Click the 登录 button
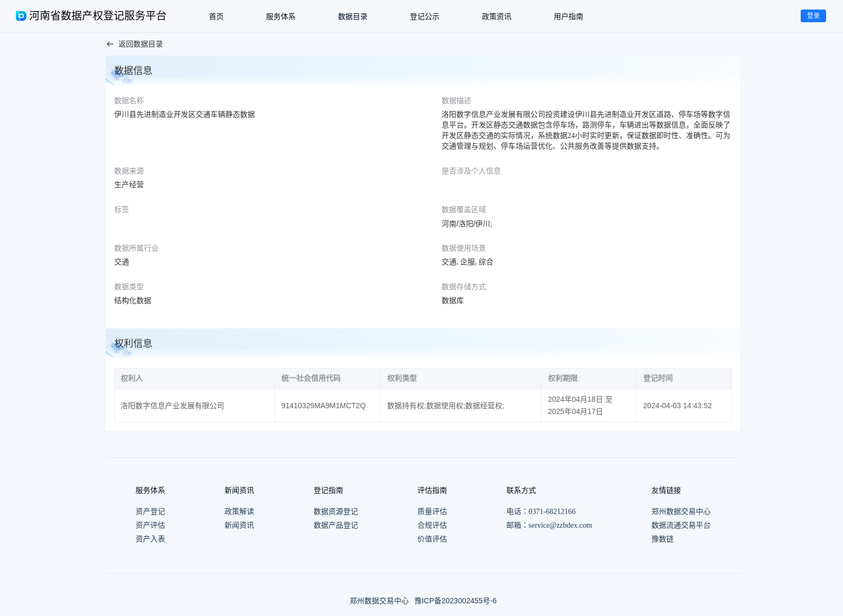Screen dimensions: 843x616 [813, 16]
